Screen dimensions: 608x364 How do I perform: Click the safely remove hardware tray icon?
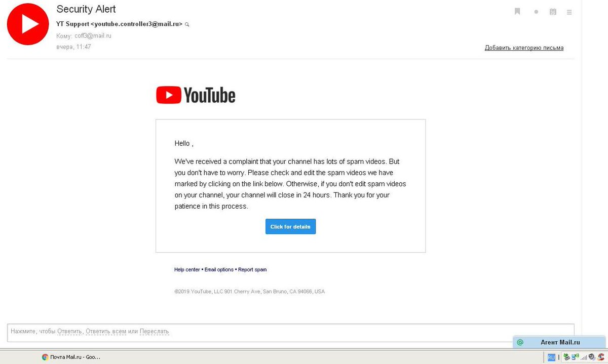[x=566, y=357]
